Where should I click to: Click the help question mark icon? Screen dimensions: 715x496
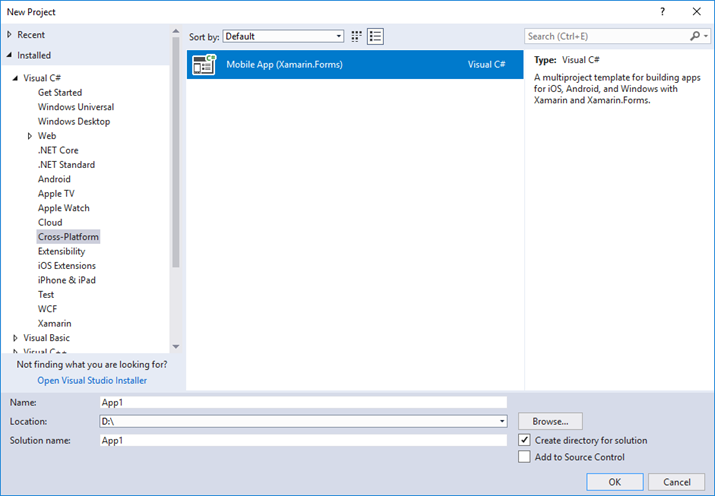click(x=663, y=11)
